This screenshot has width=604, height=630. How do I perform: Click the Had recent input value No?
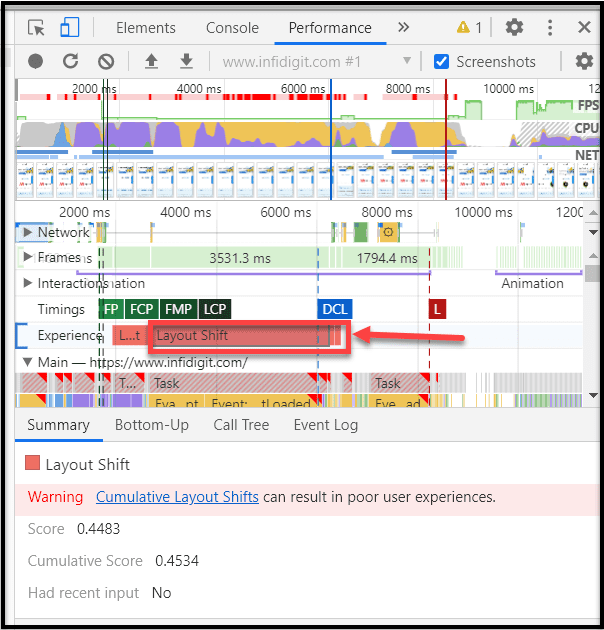(x=162, y=593)
